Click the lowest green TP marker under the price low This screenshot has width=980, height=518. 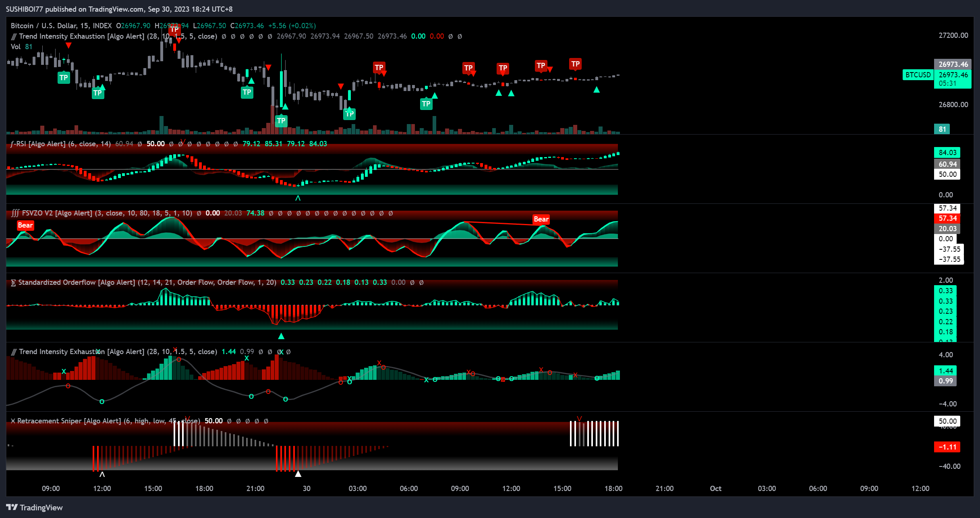tap(281, 121)
